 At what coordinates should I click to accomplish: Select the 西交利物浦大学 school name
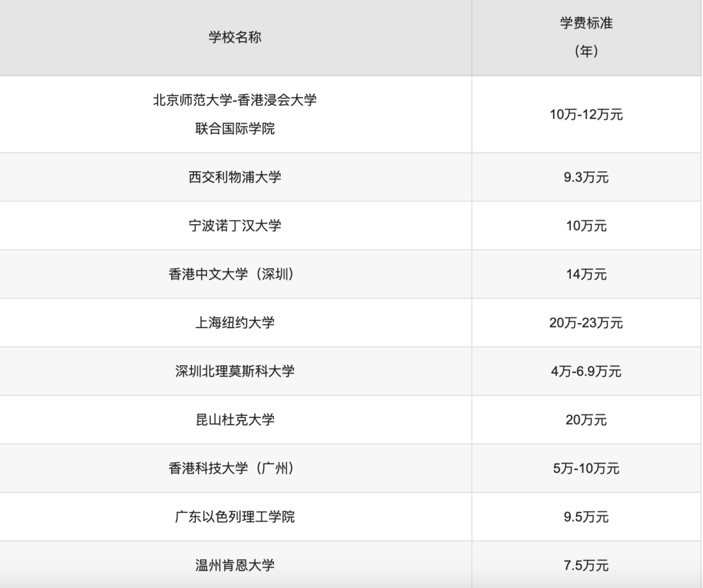point(235,177)
